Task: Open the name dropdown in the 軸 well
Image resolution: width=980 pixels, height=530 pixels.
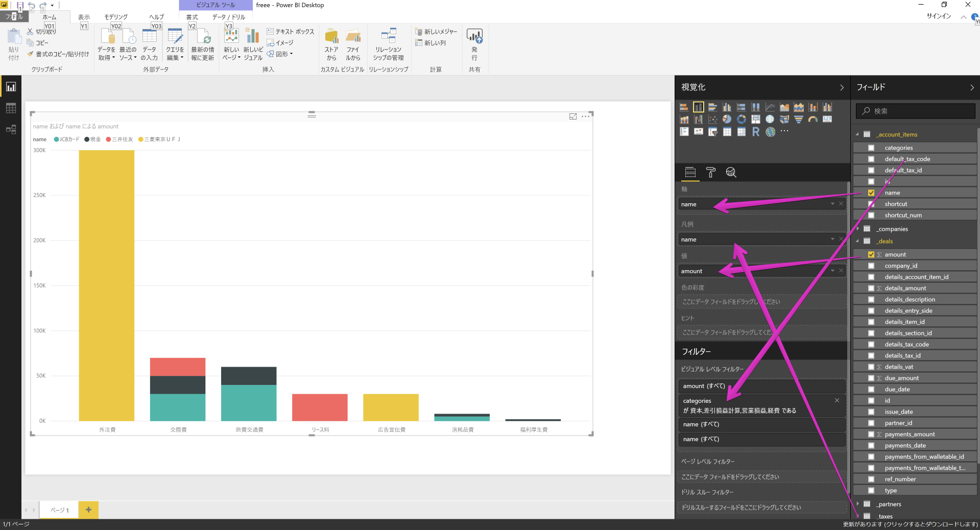Action: coord(833,204)
